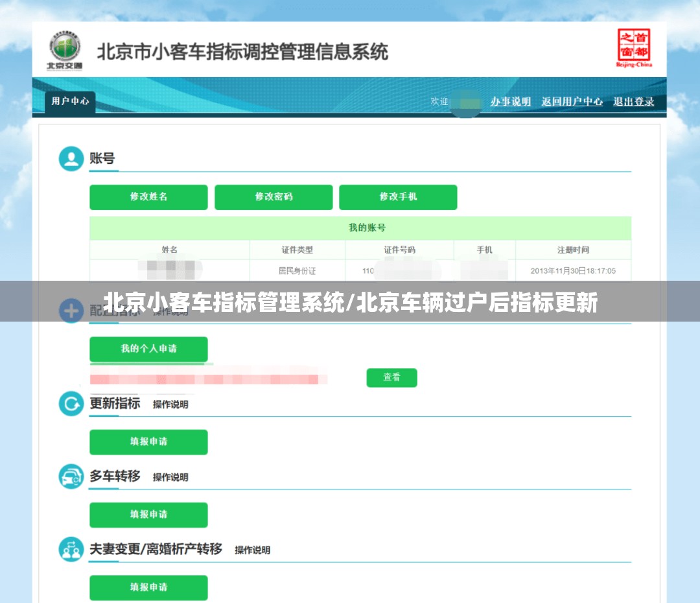Click the 多车转移 car icon
The image size is (700, 603).
coord(71,477)
